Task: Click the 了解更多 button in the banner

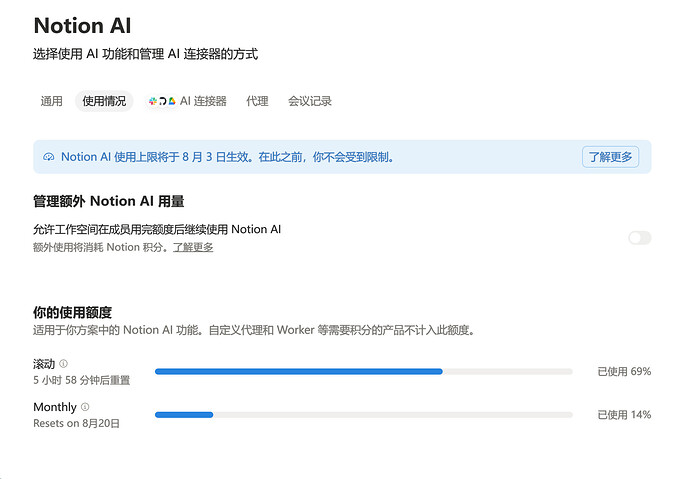Action: pos(610,157)
